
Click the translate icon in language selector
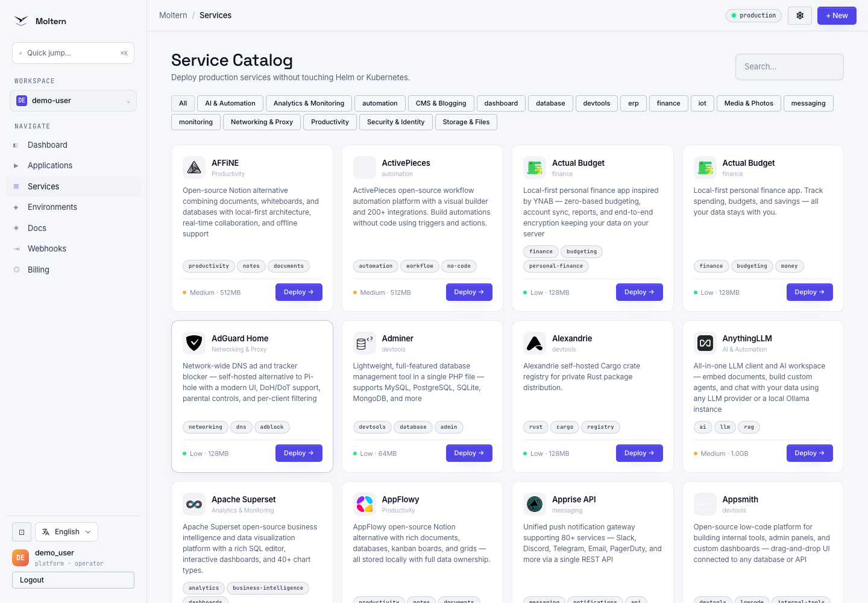pos(46,532)
